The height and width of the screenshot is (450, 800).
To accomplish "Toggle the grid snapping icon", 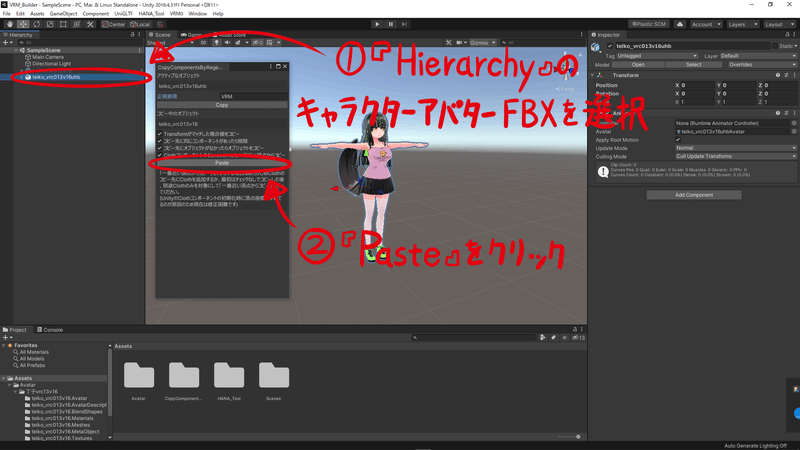I will [x=160, y=24].
